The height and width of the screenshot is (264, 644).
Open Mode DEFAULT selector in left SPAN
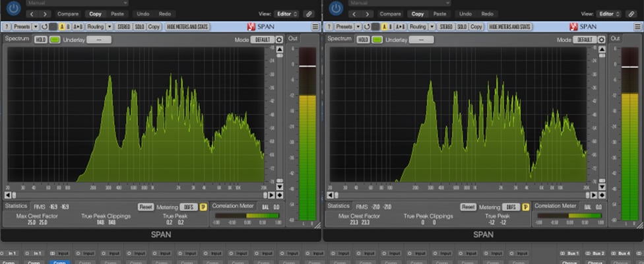[263, 40]
